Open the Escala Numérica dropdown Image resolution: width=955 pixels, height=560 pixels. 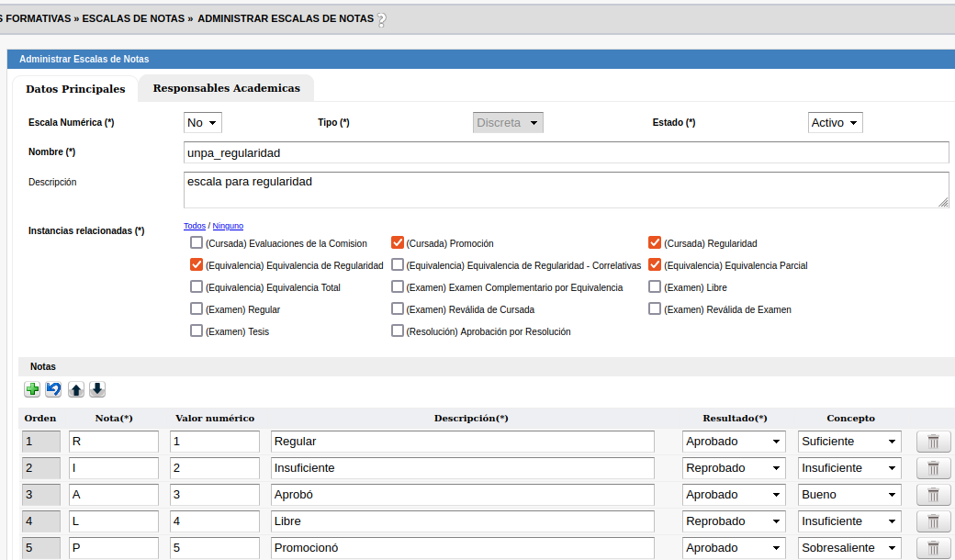pyautogui.click(x=203, y=122)
